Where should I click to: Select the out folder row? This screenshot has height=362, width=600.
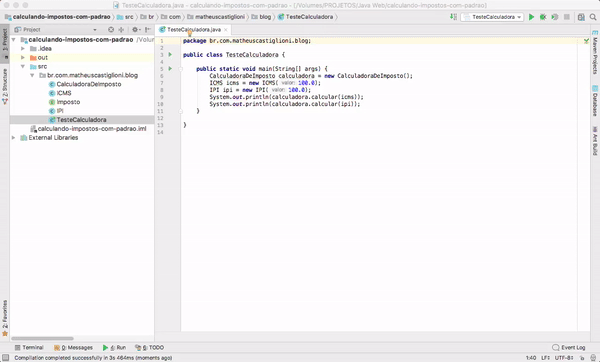coord(82,57)
